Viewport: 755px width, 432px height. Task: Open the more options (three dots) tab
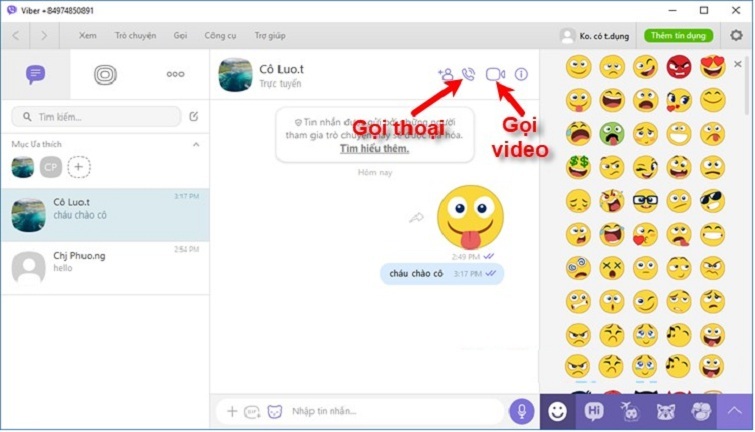(175, 74)
